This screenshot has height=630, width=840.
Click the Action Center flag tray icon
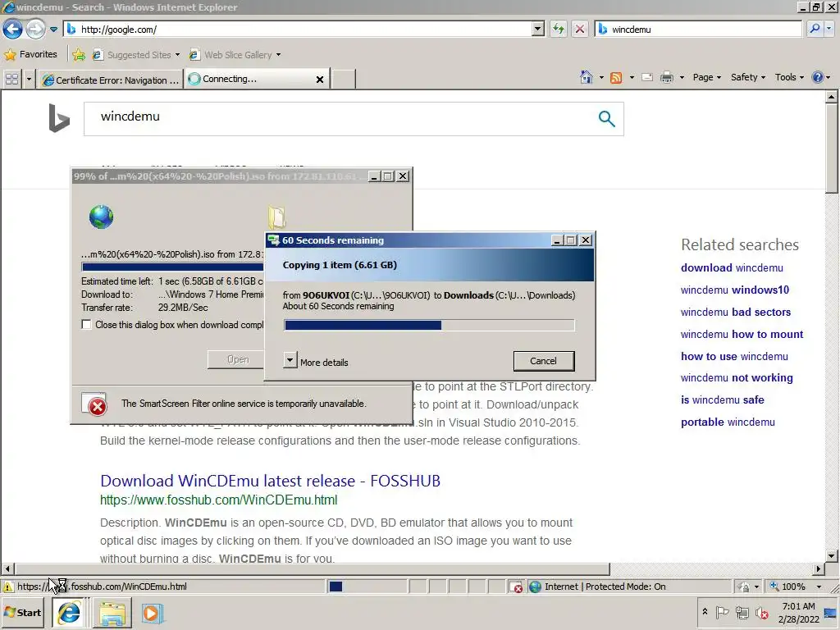[722, 612]
